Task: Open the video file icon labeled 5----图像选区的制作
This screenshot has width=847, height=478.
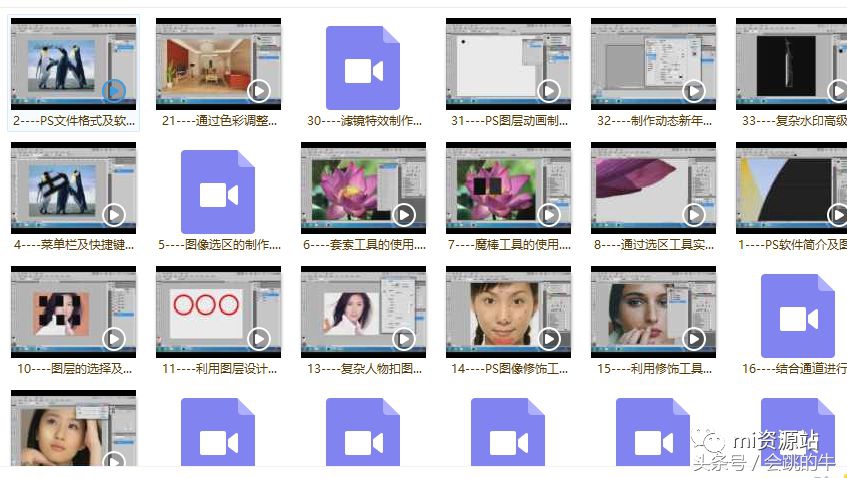Action: (x=218, y=192)
